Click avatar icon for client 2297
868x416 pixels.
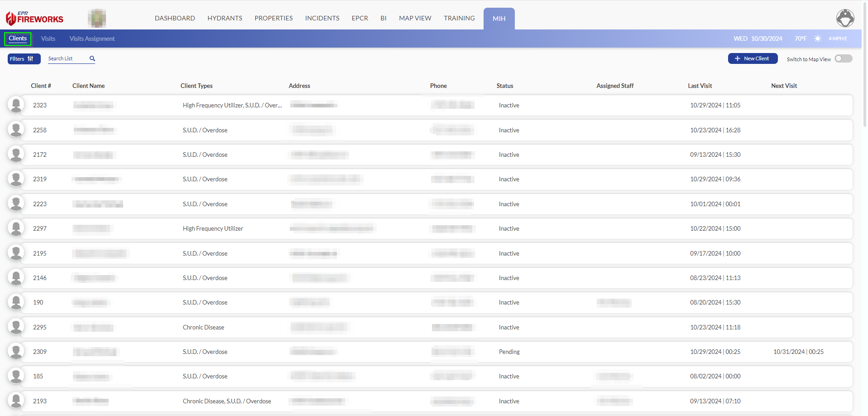tap(16, 228)
